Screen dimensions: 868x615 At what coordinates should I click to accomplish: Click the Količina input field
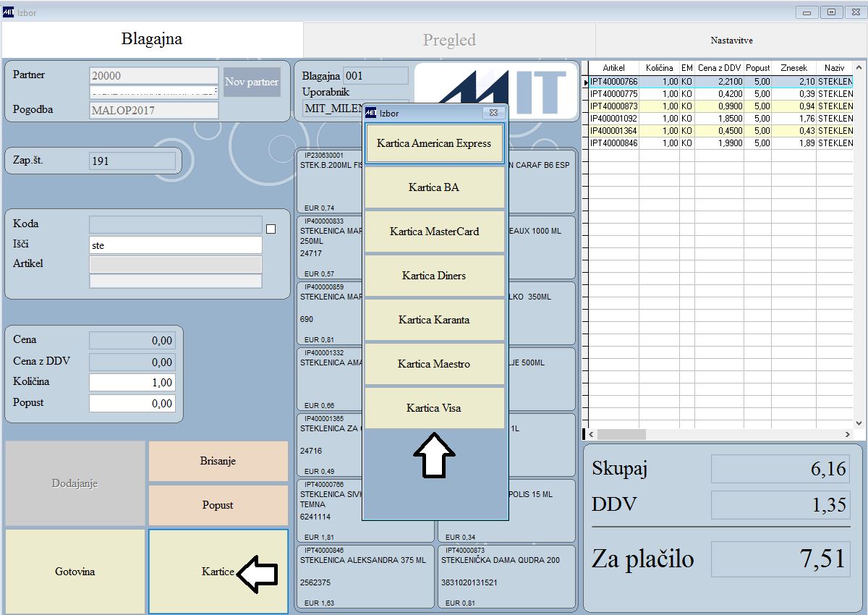132,382
